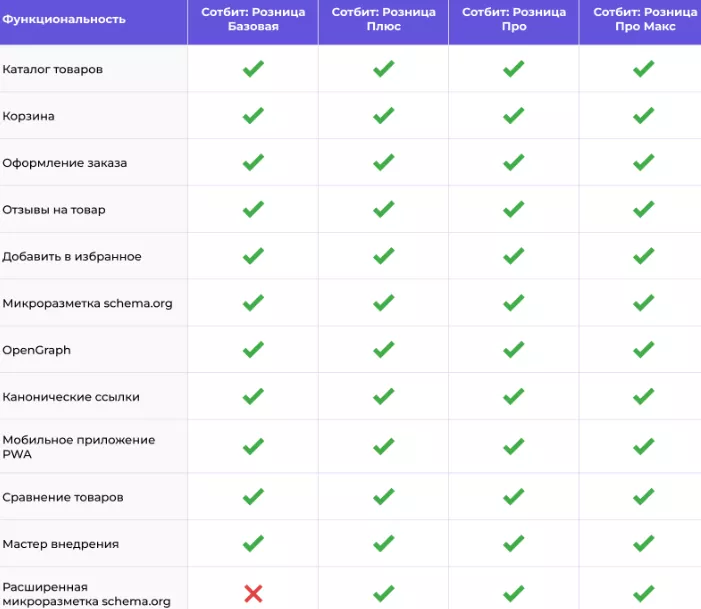Click Оформление заказа checkmark under Розница Про
The width and height of the screenshot is (701, 609).
pyautogui.click(x=513, y=162)
